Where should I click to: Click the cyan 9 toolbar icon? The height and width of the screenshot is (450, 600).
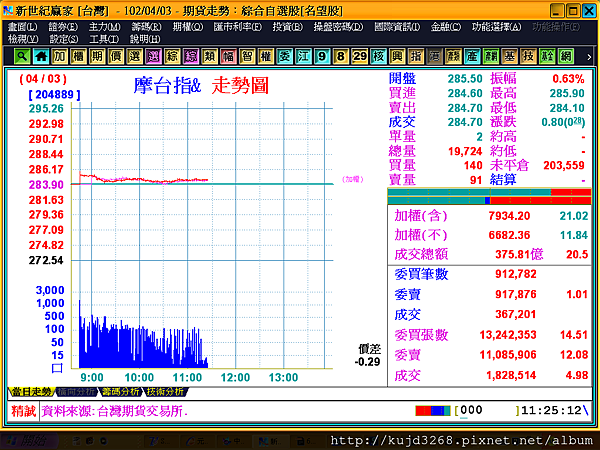pos(322,57)
